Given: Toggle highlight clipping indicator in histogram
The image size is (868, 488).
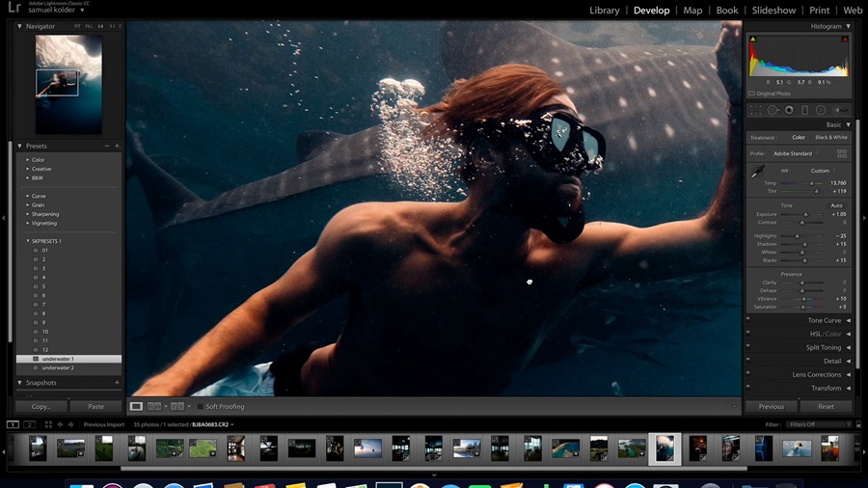Looking at the screenshot, I should coord(845,39).
